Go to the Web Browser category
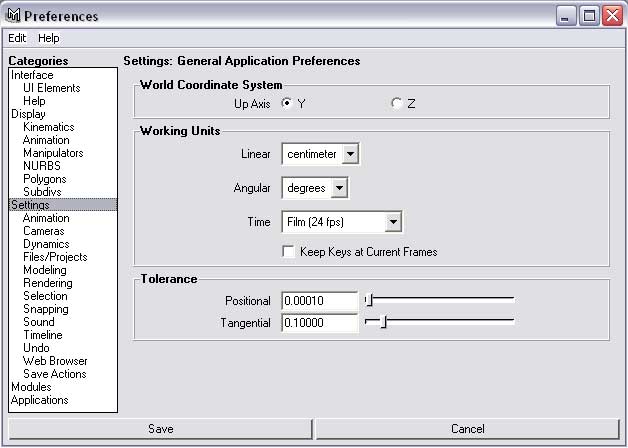The width and height of the screenshot is (628, 448). 55,361
